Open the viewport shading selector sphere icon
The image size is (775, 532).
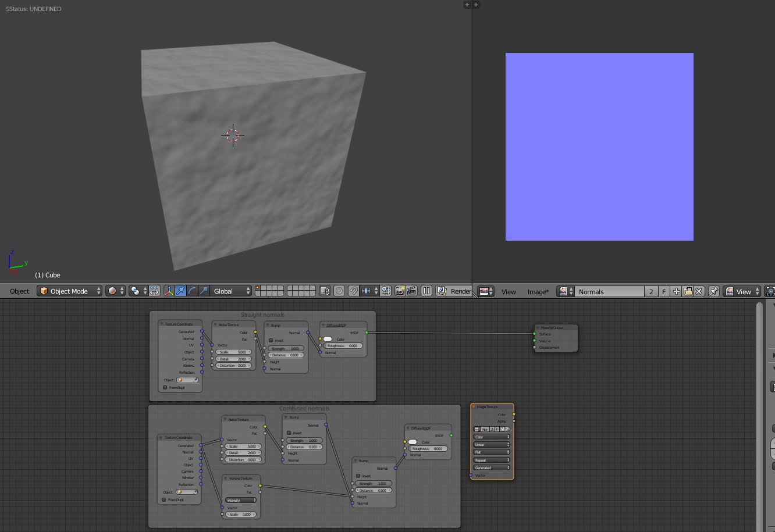pyautogui.click(x=115, y=291)
